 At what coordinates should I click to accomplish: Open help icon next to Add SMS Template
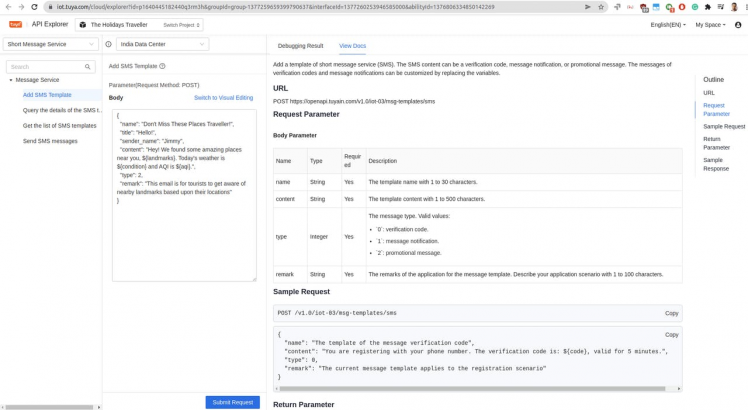click(163, 66)
